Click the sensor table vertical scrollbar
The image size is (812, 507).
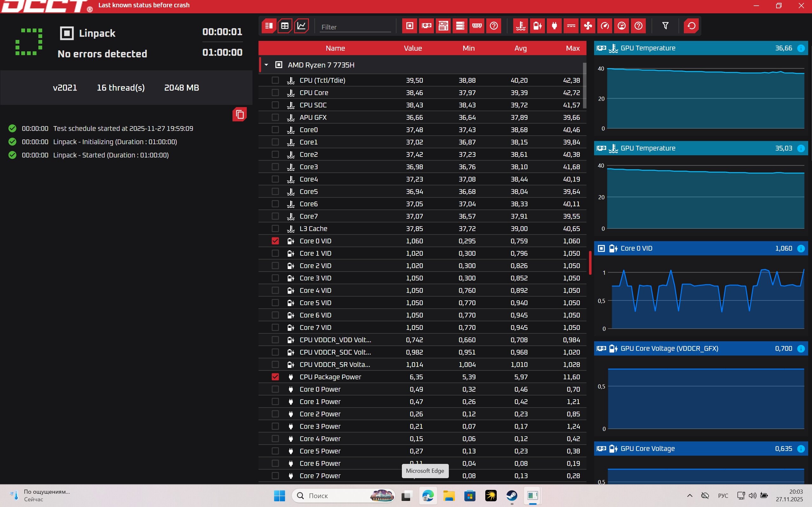tap(585, 86)
